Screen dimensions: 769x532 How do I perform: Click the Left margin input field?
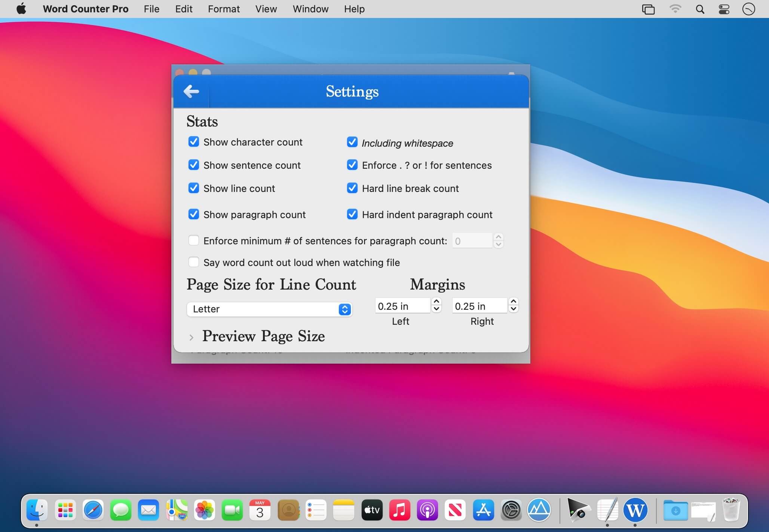403,306
